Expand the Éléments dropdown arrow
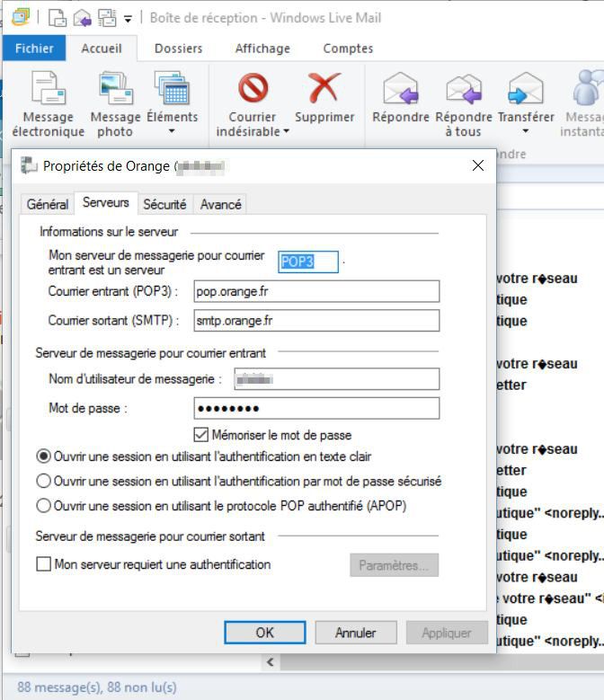604x700 pixels. 172,131
